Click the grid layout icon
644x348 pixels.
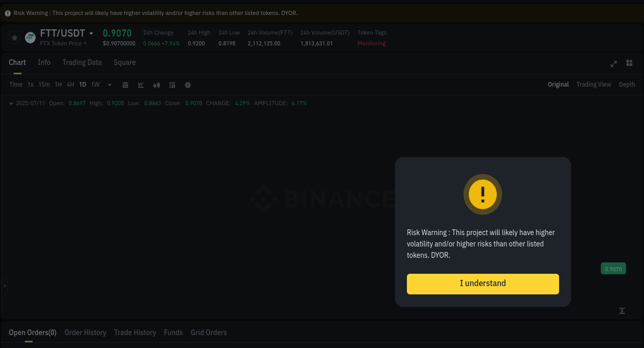[x=629, y=63]
